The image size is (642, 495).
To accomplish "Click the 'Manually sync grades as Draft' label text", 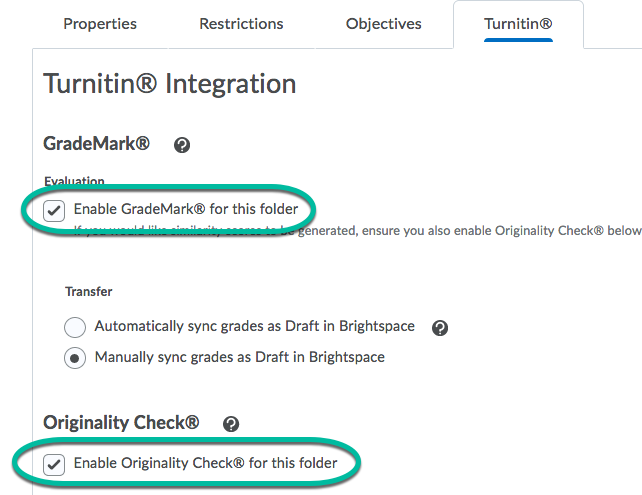I will coord(240,357).
